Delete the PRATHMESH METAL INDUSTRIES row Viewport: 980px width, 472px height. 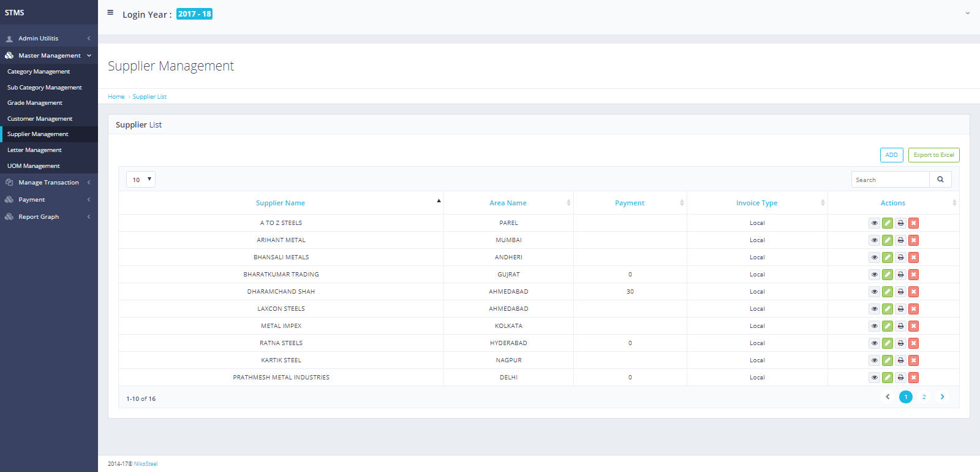[x=913, y=378]
